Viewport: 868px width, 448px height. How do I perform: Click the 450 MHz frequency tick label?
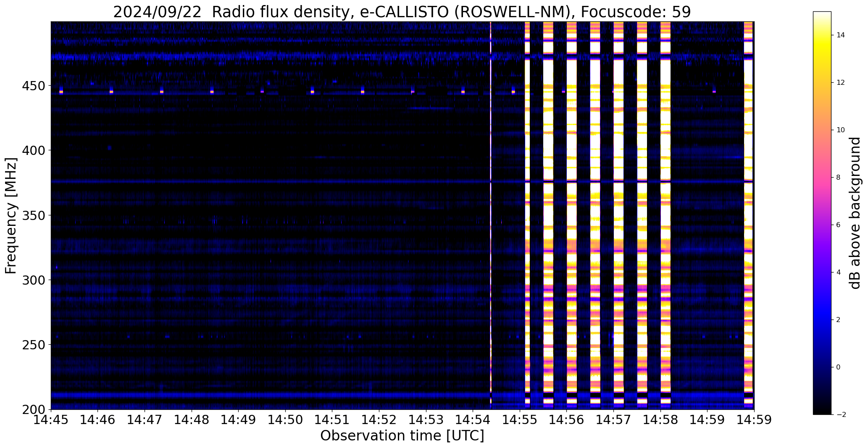[x=34, y=86]
